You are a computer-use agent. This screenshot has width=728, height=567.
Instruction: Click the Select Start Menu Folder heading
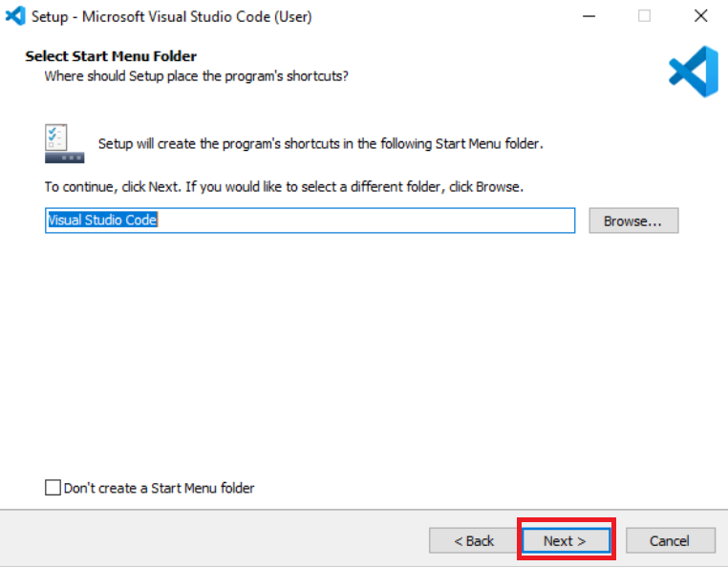click(111, 56)
